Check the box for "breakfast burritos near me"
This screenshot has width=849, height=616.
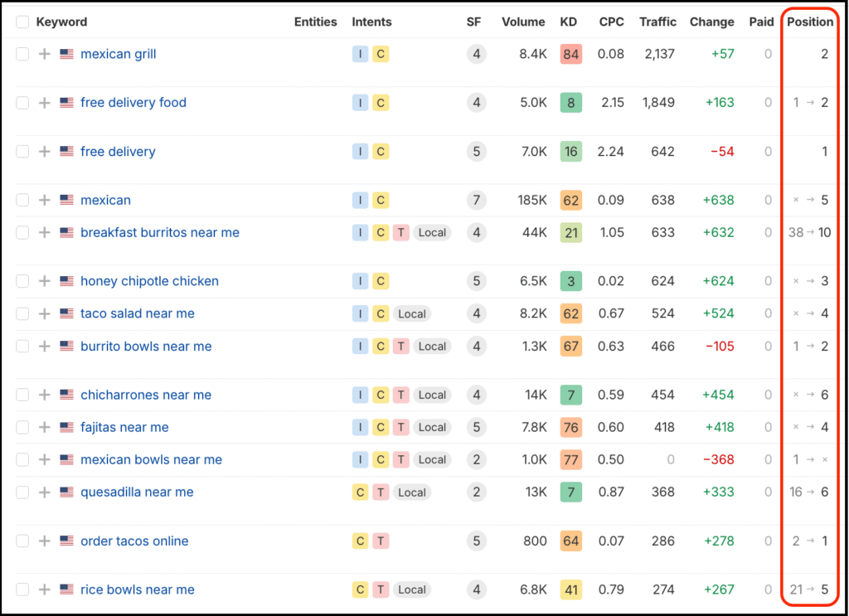(22, 233)
